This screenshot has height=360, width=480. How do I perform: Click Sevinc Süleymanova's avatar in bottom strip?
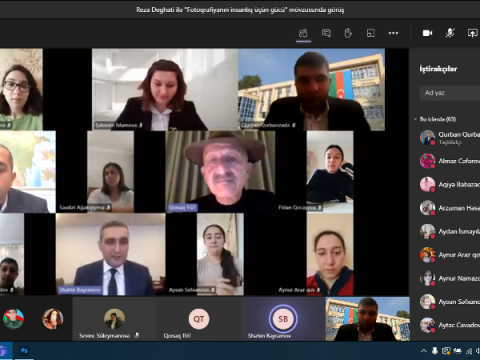tap(114, 319)
